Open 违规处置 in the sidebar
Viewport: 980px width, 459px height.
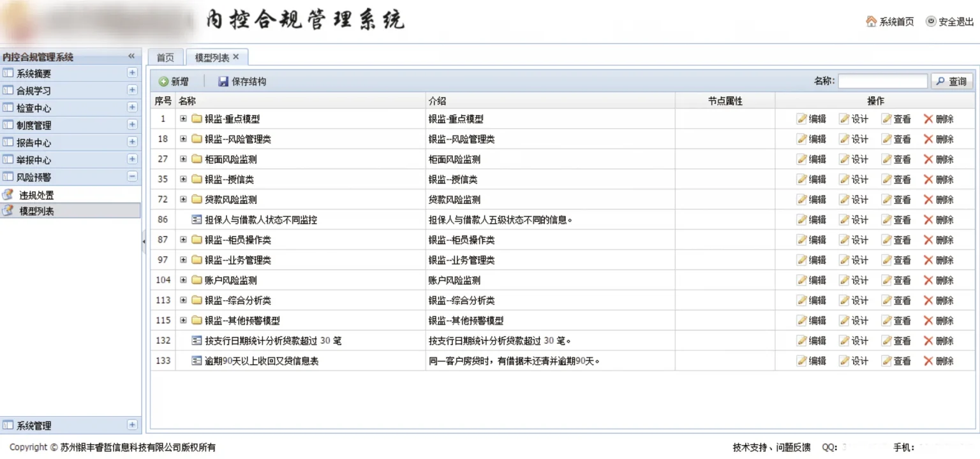pos(36,196)
